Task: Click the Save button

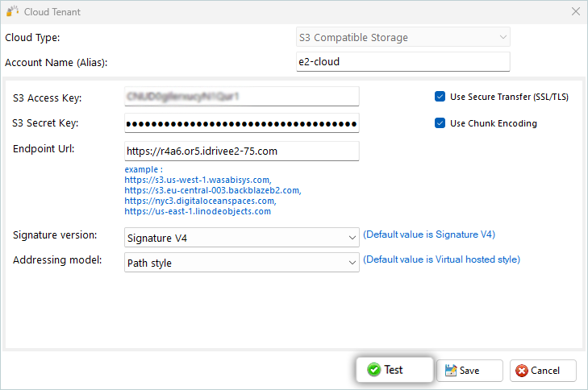Action: (x=469, y=371)
